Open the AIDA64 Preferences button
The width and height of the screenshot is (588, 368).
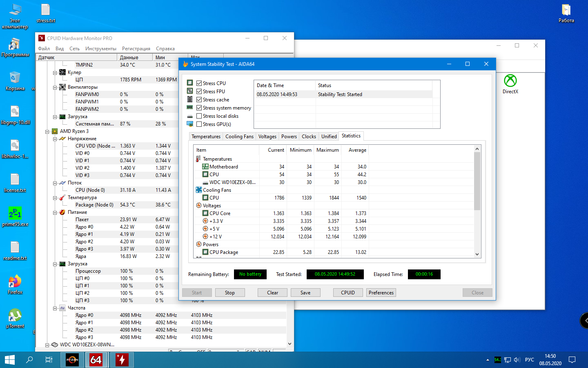[381, 293]
